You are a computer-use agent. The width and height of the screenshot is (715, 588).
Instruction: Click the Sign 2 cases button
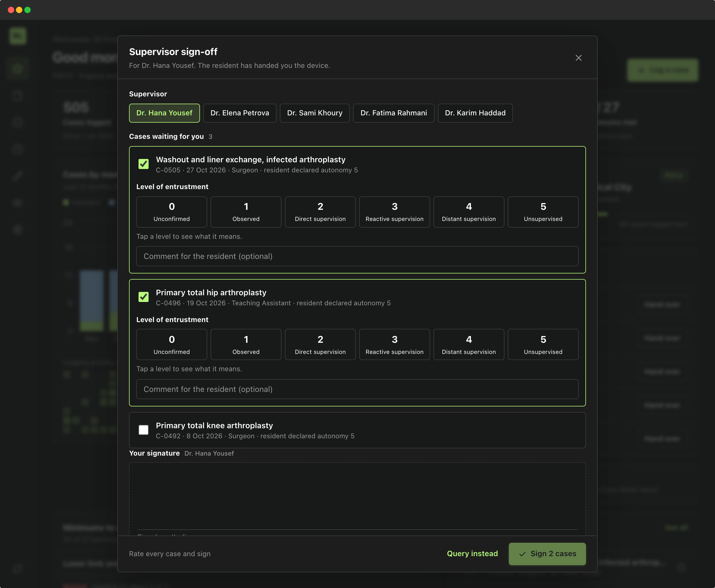point(547,554)
